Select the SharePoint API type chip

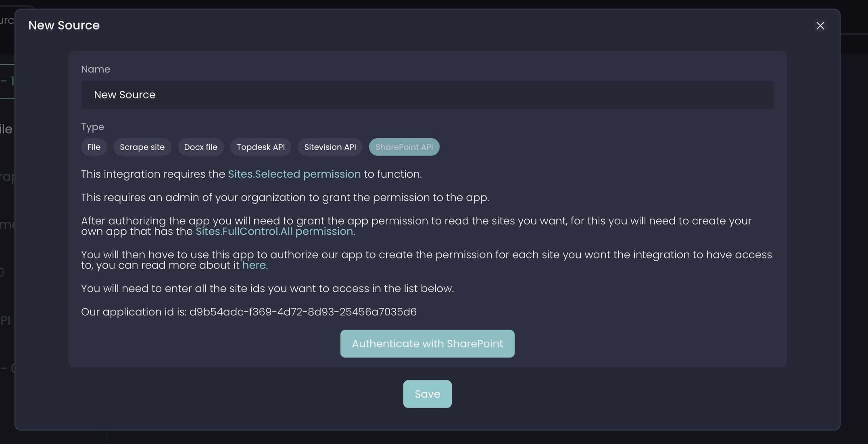(x=404, y=147)
